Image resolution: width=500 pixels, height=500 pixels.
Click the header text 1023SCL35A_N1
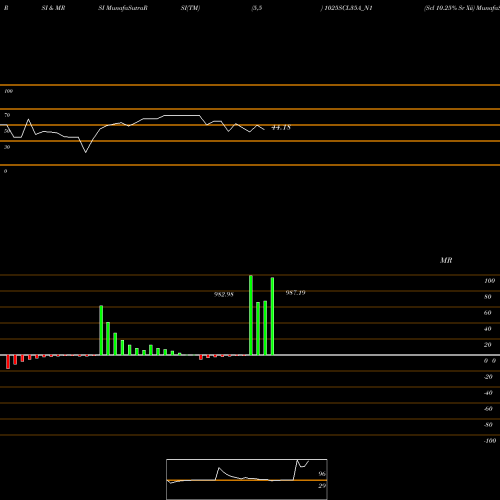click(x=347, y=8)
